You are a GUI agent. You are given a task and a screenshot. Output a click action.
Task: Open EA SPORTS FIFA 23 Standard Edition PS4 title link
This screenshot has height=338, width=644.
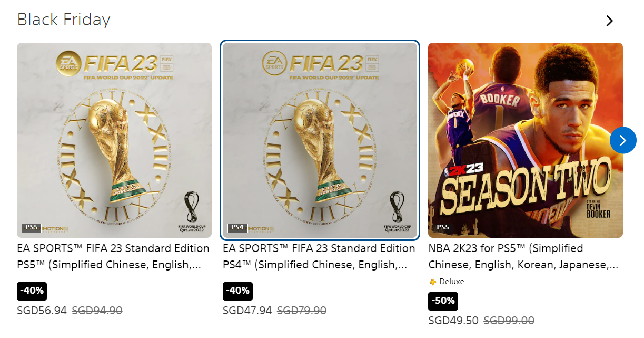(x=319, y=256)
